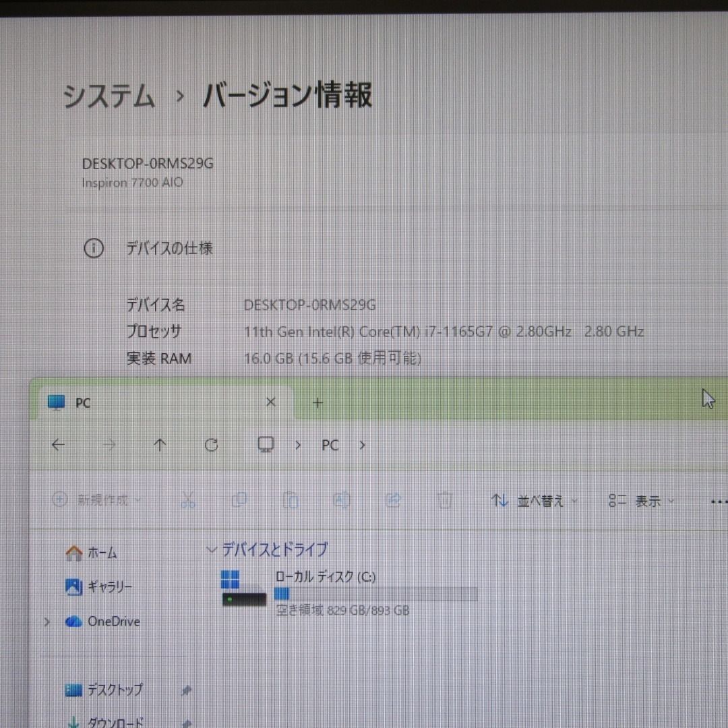Open the 新規作成 menu

[x=94, y=499]
